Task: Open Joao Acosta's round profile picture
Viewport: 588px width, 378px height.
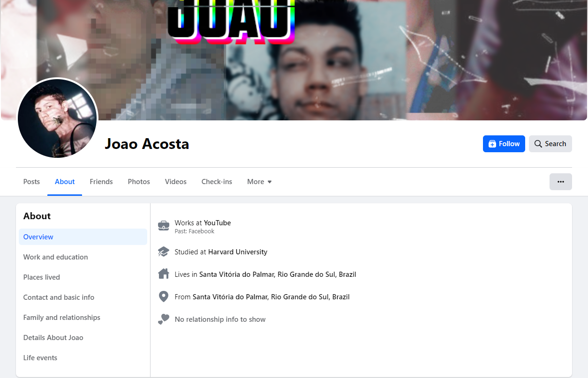Action: [x=57, y=119]
